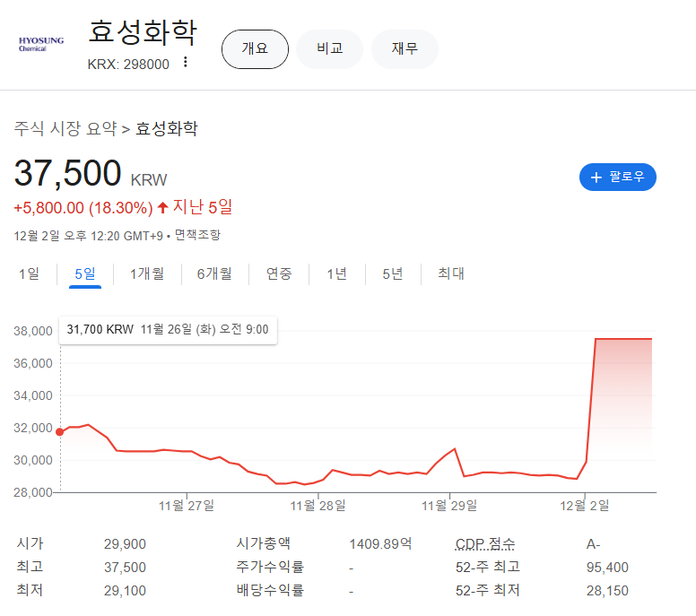The width and height of the screenshot is (696, 616).
Task: Click the 11월 27일 axis label
Action: pyautogui.click(x=187, y=506)
